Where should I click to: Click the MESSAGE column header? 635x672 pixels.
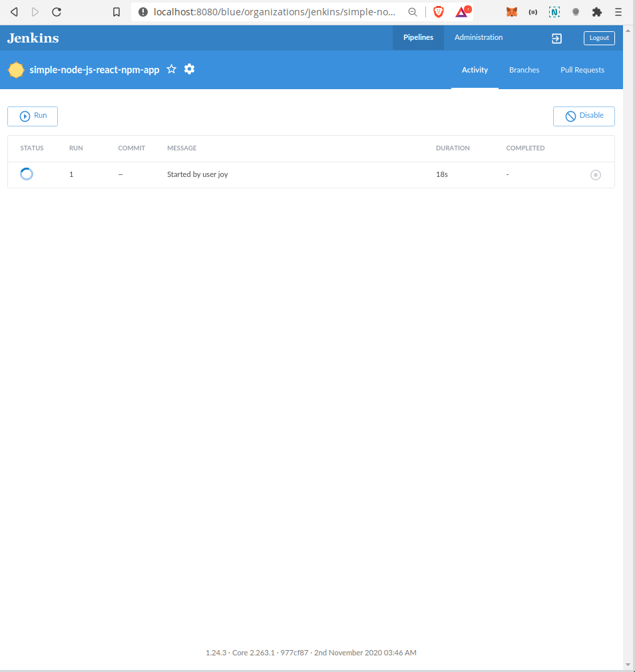click(182, 148)
